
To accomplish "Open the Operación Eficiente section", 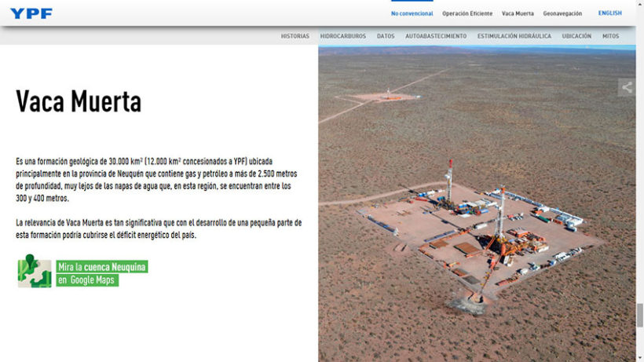I will pyautogui.click(x=467, y=13).
